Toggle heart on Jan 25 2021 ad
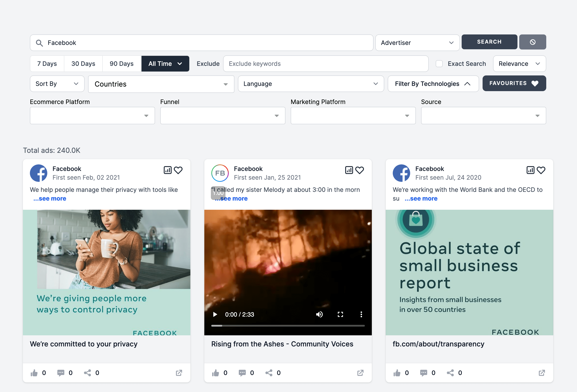 (360, 170)
